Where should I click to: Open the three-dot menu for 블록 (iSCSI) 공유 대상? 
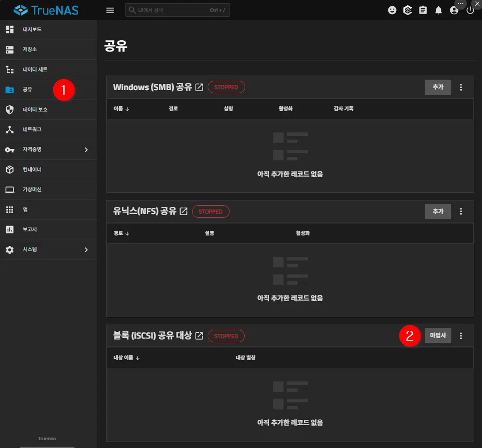click(461, 336)
